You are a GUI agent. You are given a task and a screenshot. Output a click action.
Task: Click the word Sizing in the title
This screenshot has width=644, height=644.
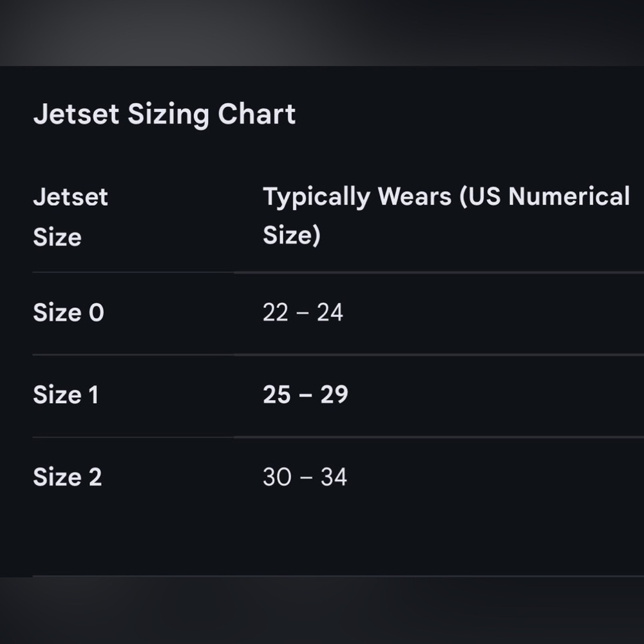pyautogui.click(x=168, y=115)
